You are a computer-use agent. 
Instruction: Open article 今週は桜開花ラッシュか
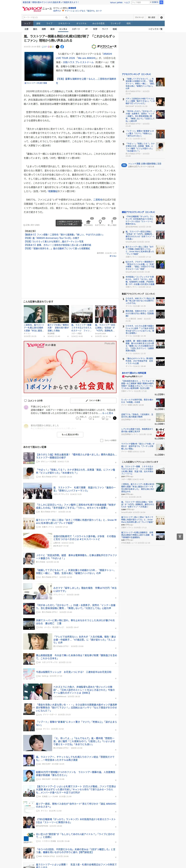[74, 672]
